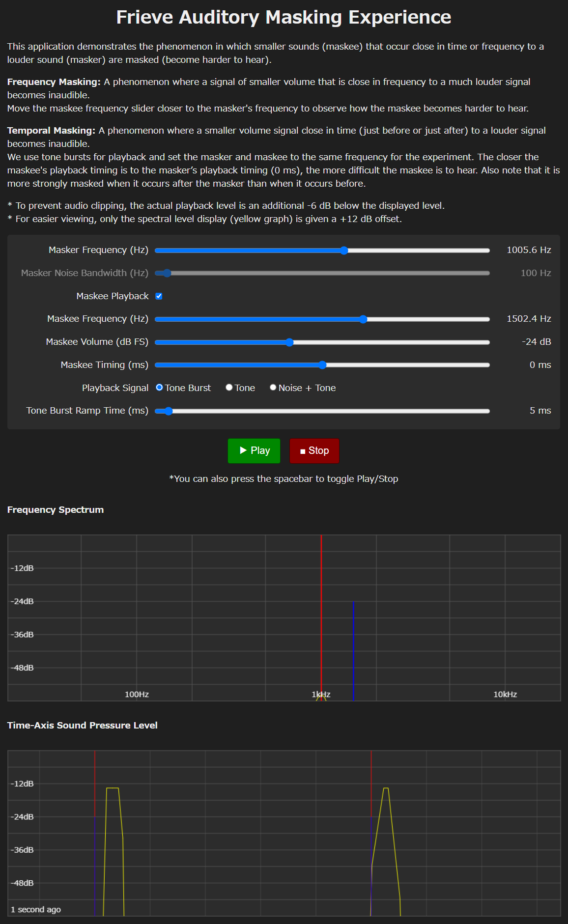Click the Time-Axis Sound Pressure Level heading

(x=83, y=726)
